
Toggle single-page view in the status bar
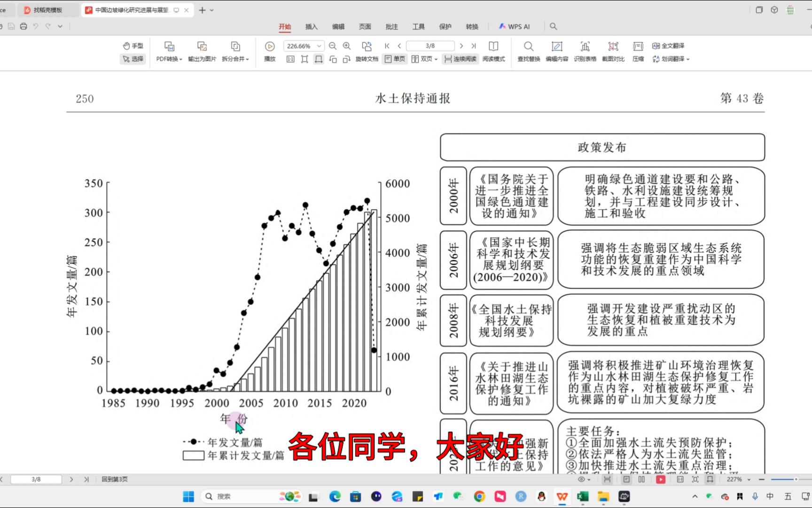tap(626, 479)
